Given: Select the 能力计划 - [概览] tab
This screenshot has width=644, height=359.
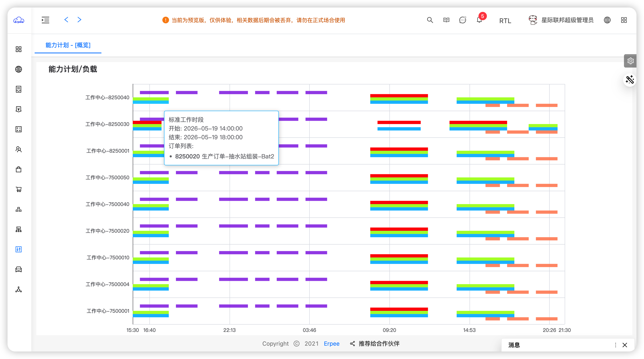Looking at the screenshot, I should pos(68,45).
